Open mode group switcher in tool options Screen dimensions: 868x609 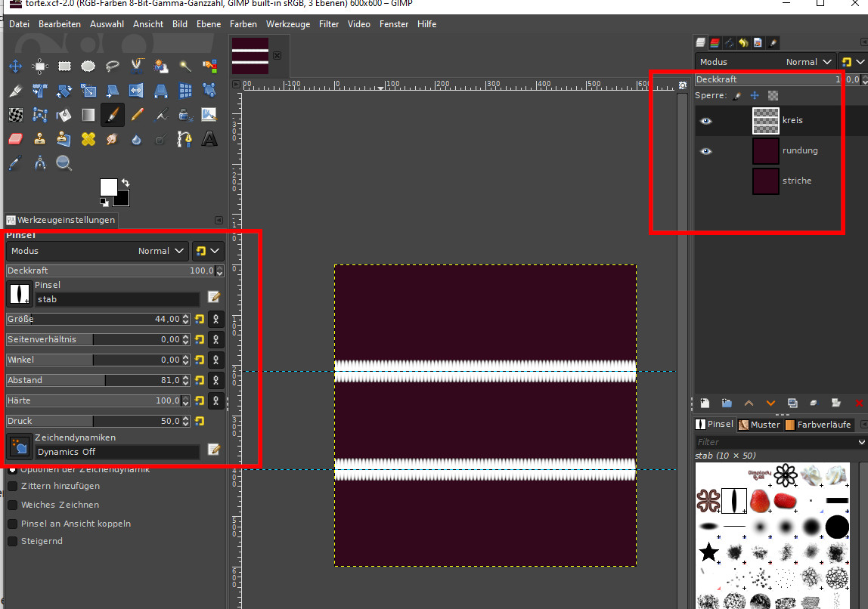pos(208,251)
